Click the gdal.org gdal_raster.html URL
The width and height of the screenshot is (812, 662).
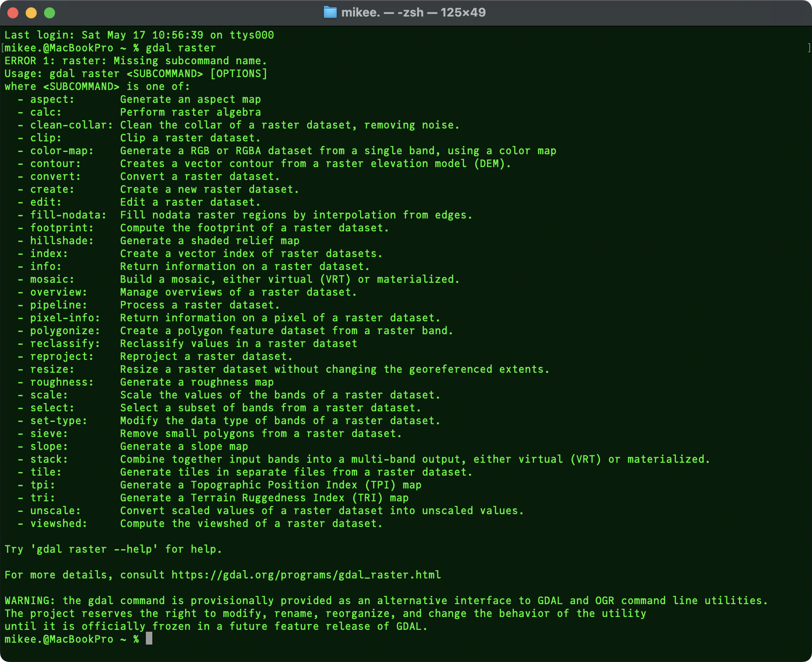(x=306, y=575)
